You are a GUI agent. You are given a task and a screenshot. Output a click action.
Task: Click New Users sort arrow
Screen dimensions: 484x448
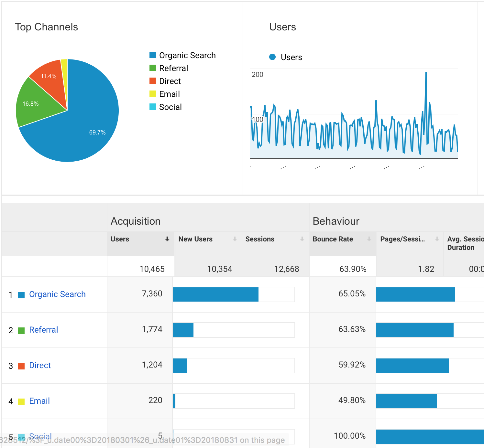[x=235, y=239]
